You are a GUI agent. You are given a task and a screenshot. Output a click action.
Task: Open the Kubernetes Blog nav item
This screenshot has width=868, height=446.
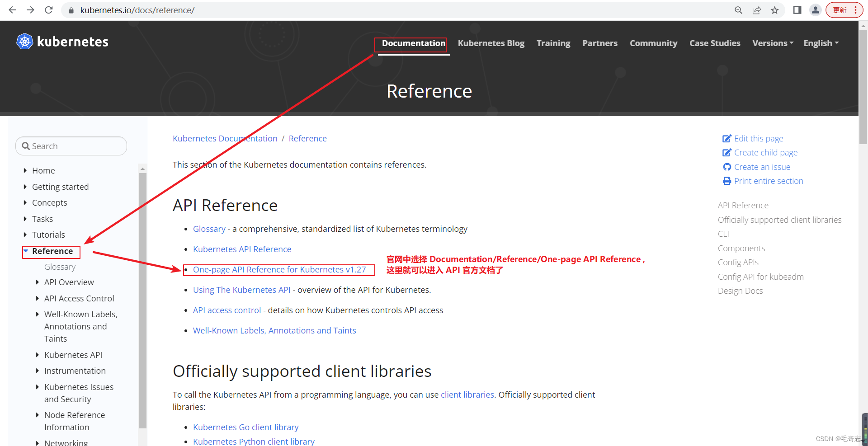[x=491, y=43]
